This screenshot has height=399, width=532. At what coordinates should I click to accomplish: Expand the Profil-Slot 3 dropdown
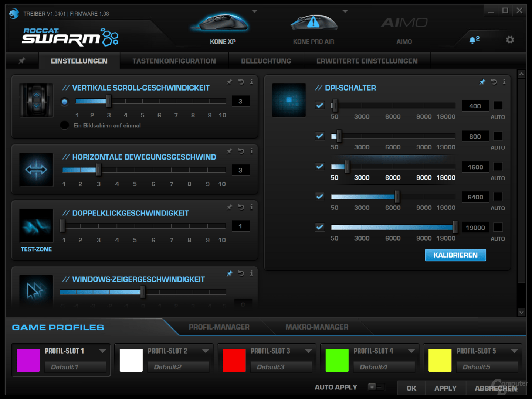point(308,351)
